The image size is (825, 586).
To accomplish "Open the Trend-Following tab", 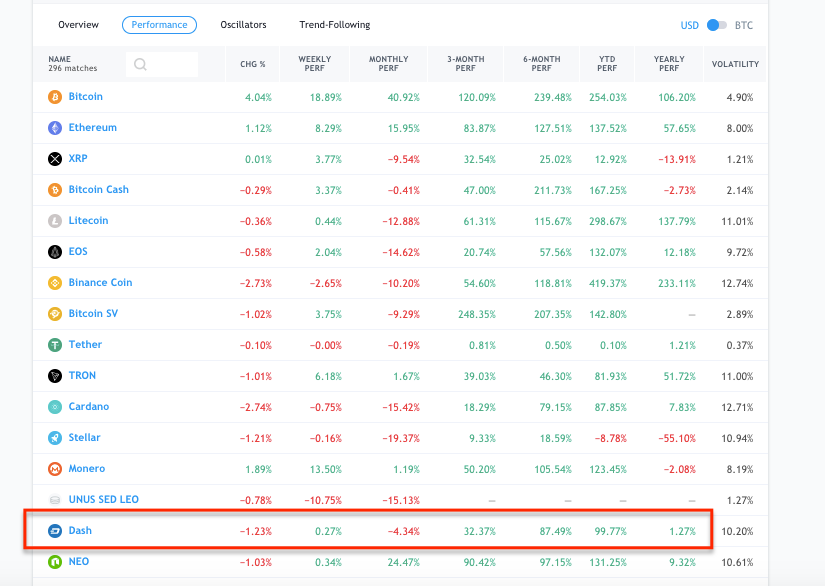I will coord(334,25).
